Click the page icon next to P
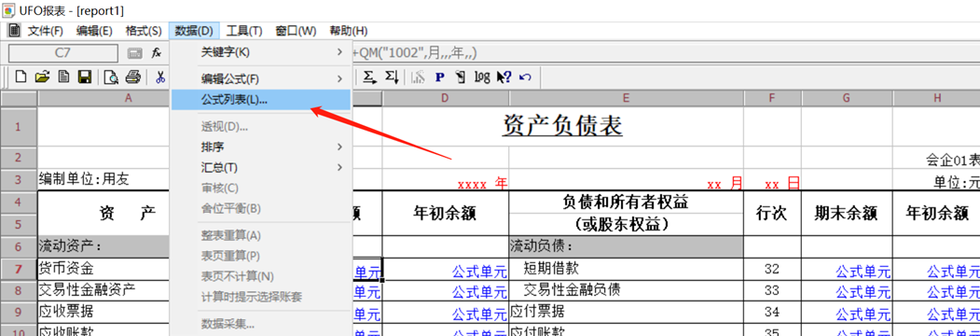Screen dimensions: 980x336 coord(461,77)
